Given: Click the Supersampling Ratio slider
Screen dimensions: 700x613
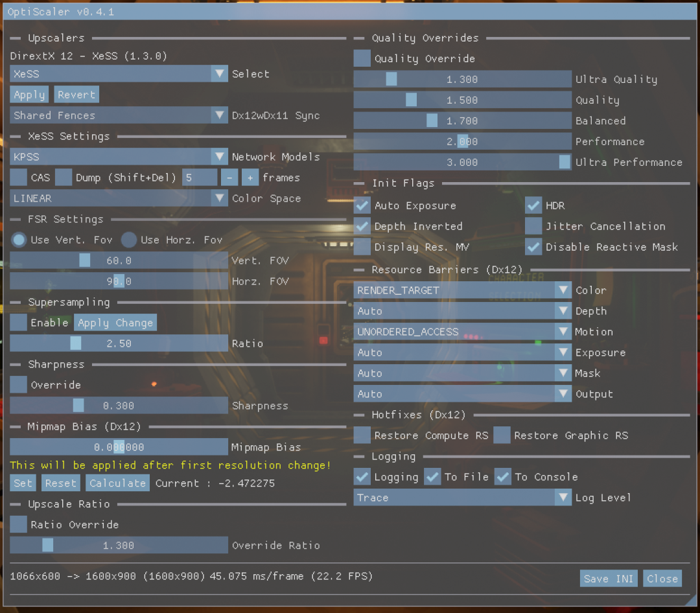Looking at the screenshot, I should (119, 343).
